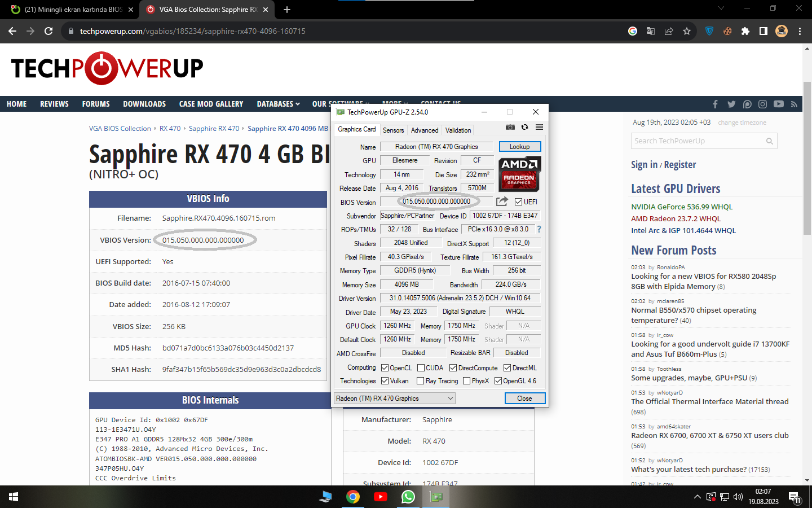Open the Radeon RX 470 Graphics GPU selector dropdown
The height and width of the screenshot is (508, 812).
[x=395, y=398]
